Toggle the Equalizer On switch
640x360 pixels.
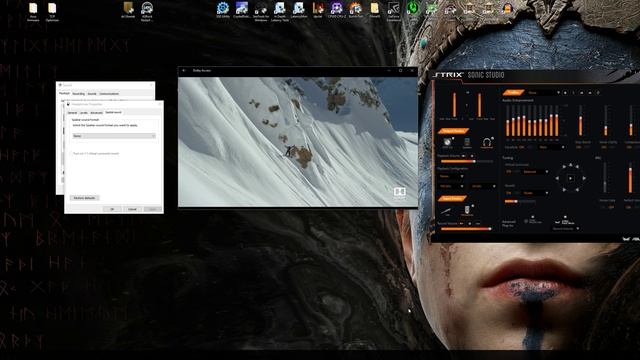[522, 147]
